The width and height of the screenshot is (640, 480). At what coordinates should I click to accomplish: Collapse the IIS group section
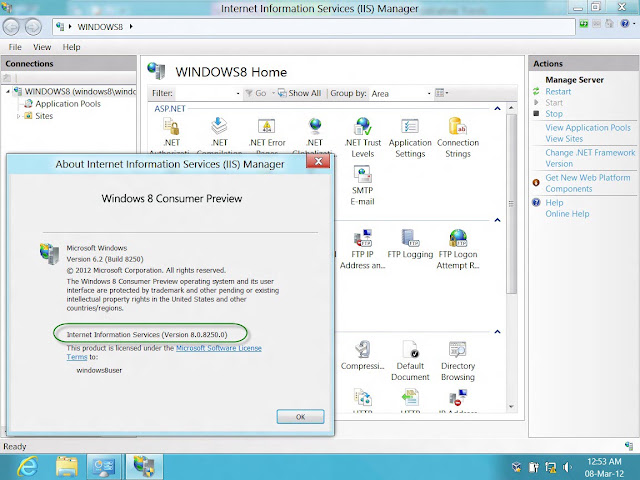click(497, 331)
